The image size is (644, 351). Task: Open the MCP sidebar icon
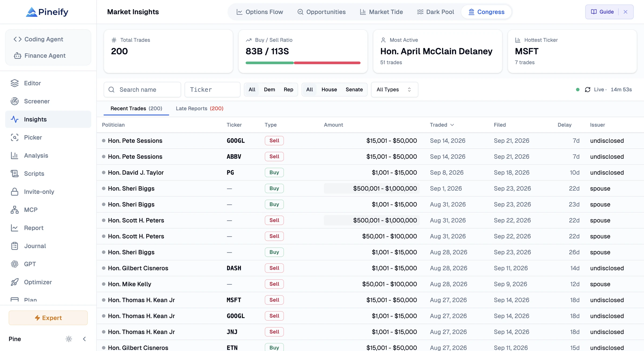pos(14,210)
